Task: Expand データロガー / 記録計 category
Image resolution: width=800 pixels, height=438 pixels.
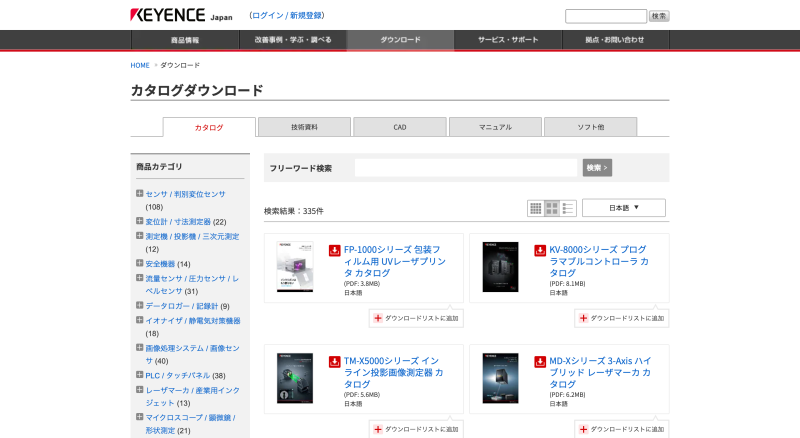Action: [139, 305]
